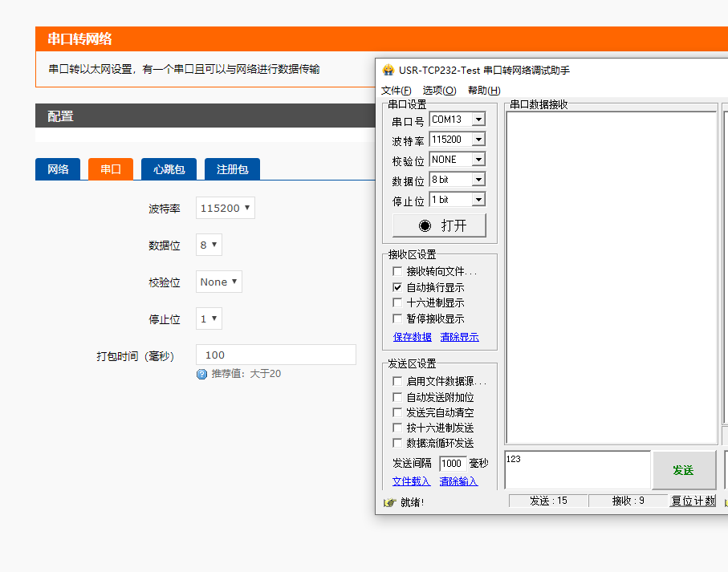Click the 清除显示 link
Image resolution: width=728 pixels, height=572 pixels.
tap(459, 337)
